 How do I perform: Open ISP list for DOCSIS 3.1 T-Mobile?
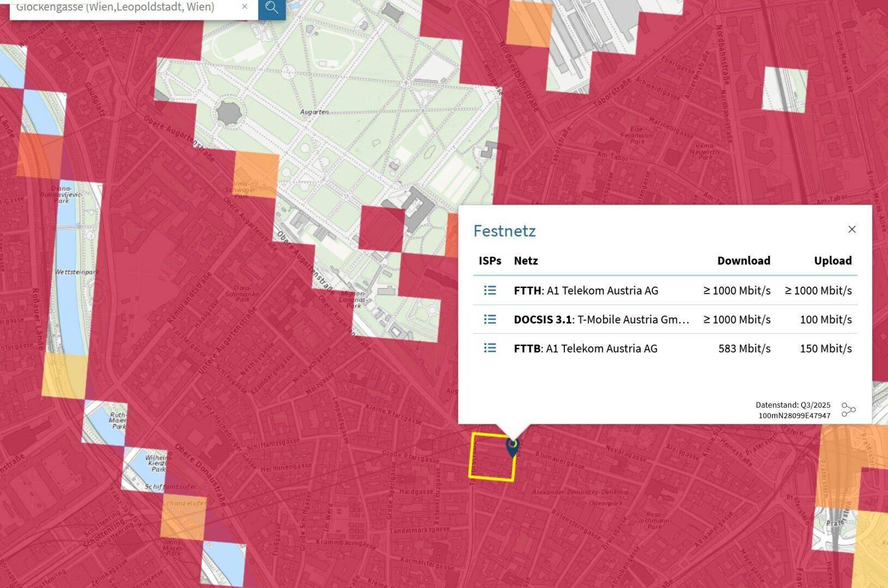pos(490,319)
